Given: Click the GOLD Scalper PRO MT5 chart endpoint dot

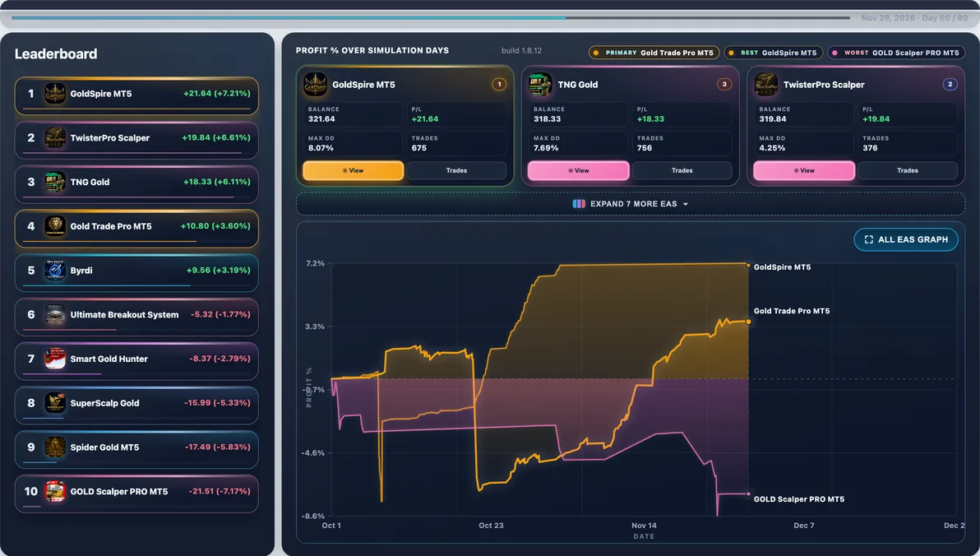Looking at the screenshot, I should point(748,494).
